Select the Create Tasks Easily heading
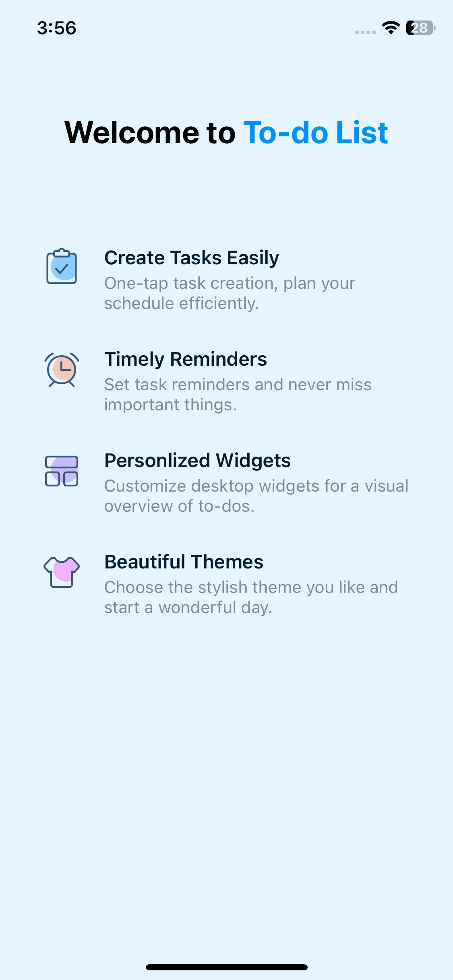Viewport: 453px width, 980px height. pyautogui.click(x=192, y=257)
